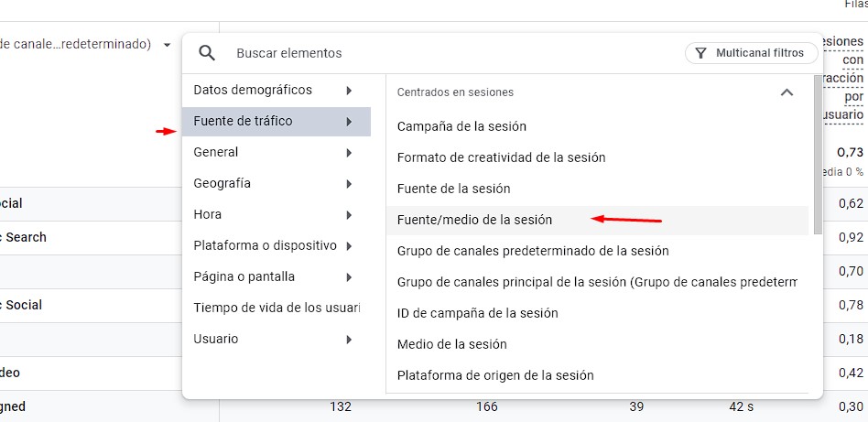Expand the General submenu arrow
The width and height of the screenshot is (868, 422).
(x=349, y=153)
